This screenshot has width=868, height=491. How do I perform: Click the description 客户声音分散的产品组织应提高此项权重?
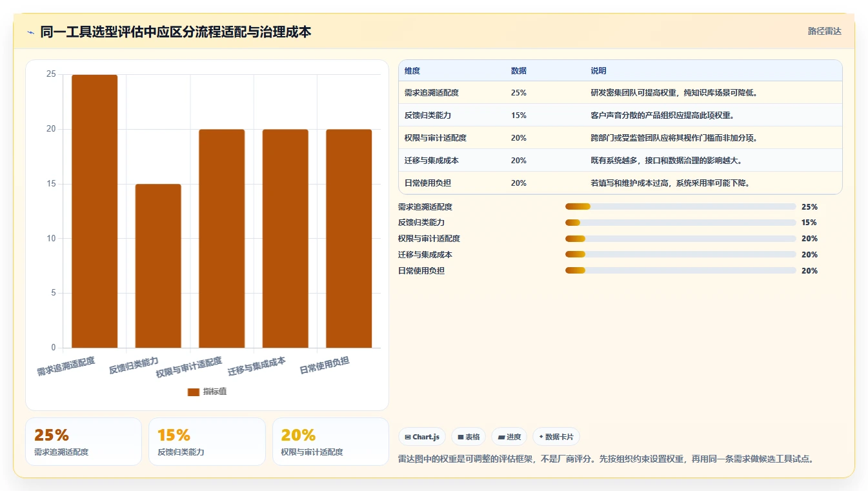[x=663, y=115]
